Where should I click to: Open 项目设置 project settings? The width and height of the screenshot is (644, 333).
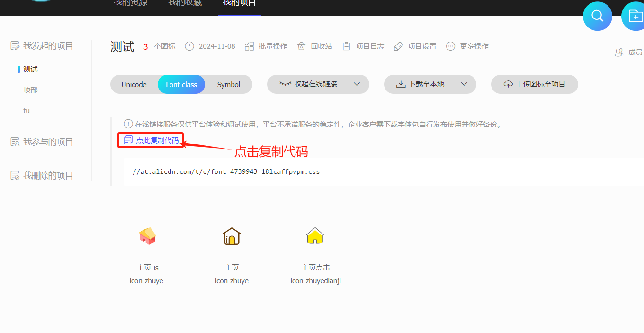415,46
